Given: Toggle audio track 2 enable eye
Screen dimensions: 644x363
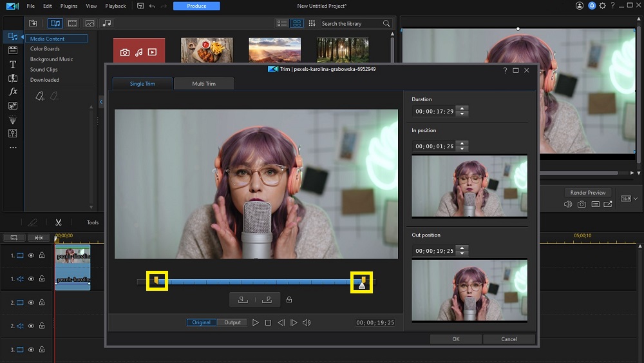Looking at the screenshot, I should coord(31,326).
